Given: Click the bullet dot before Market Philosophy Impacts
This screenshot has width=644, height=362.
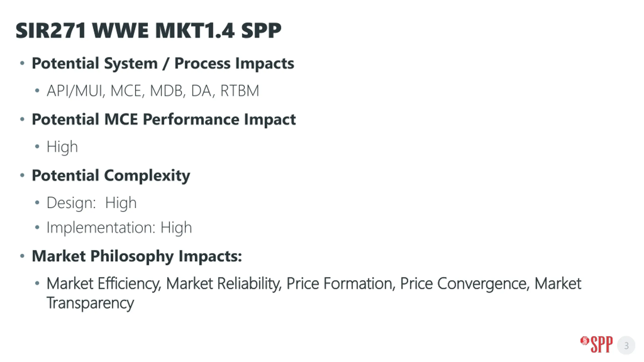Looking at the screenshot, I should click(x=22, y=256).
